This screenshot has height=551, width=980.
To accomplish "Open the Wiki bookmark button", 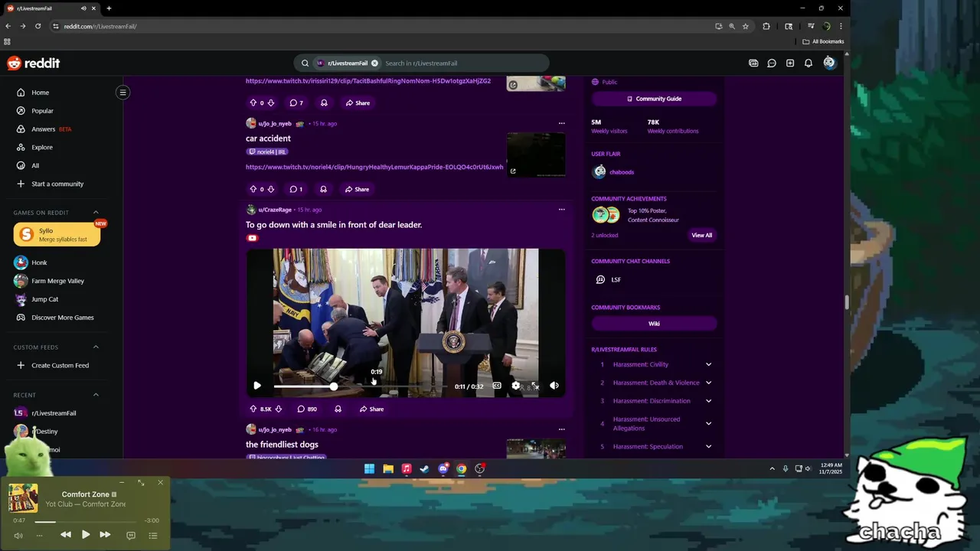I will 654,324.
